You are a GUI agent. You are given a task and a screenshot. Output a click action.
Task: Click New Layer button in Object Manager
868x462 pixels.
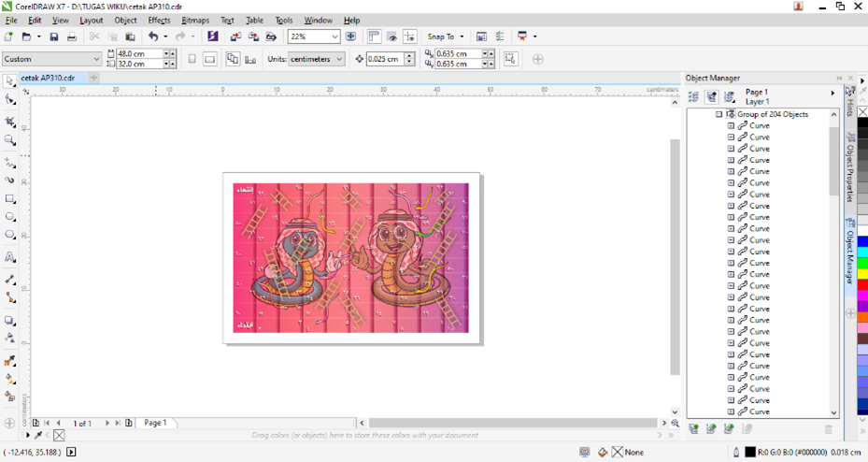[x=693, y=428]
